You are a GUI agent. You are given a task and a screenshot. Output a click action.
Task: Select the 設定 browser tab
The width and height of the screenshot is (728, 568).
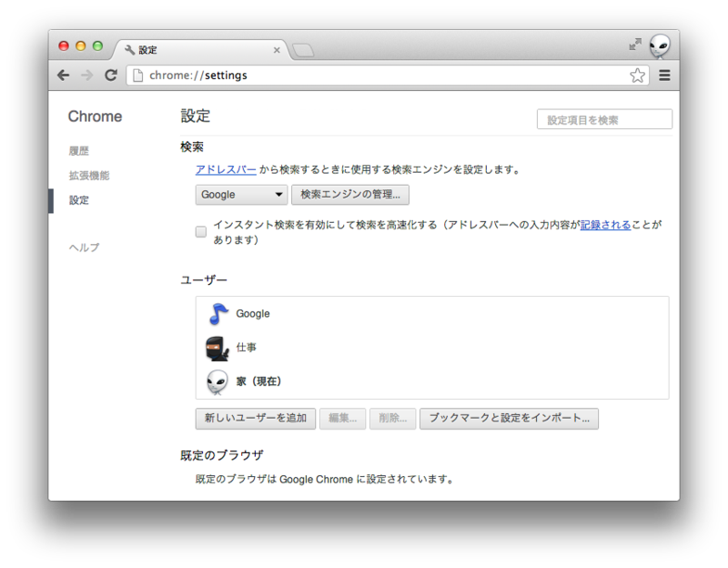[x=199, y=50]
